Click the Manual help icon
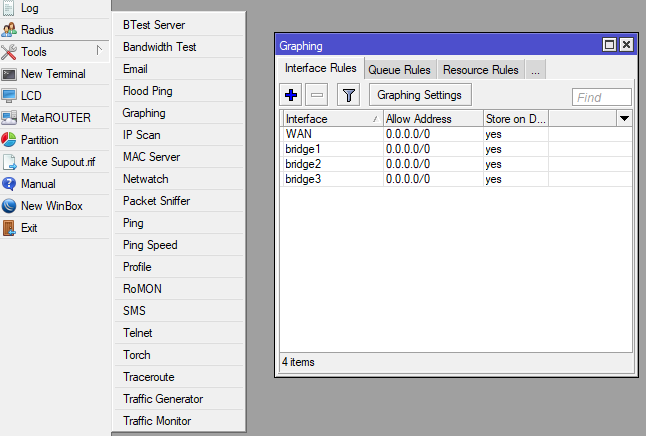646x436 pixels. click(10, 184)
